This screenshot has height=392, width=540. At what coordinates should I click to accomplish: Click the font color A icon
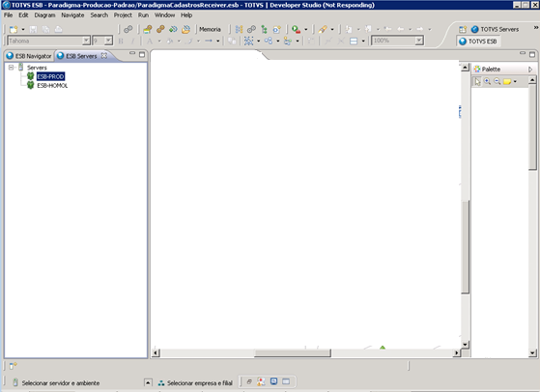[150, 42]
